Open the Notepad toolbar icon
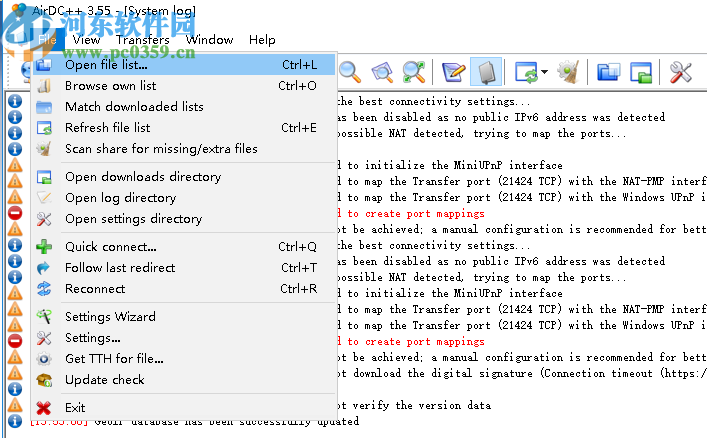Viewport: 707px width, 438px height. click(x=454, y=72)
